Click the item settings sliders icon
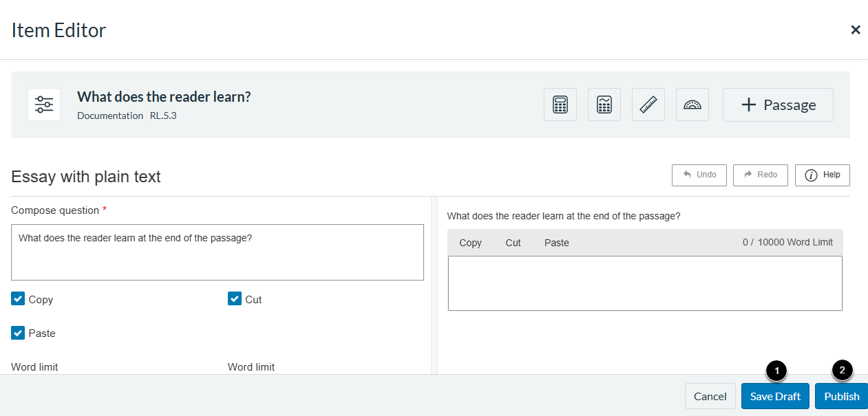Screen dimensions: 868x416 pyautogui.click(x=44, y=105)
